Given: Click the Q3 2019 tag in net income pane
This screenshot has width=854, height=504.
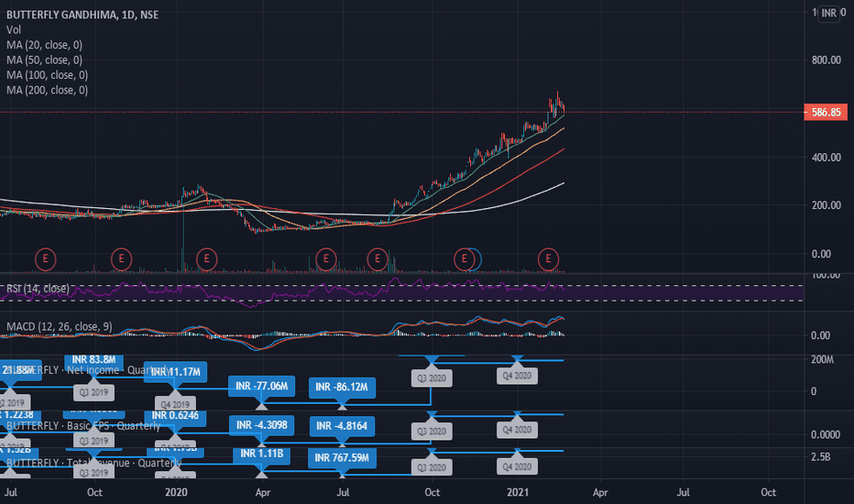Looking at the screenshot, I should pos(93,392).
